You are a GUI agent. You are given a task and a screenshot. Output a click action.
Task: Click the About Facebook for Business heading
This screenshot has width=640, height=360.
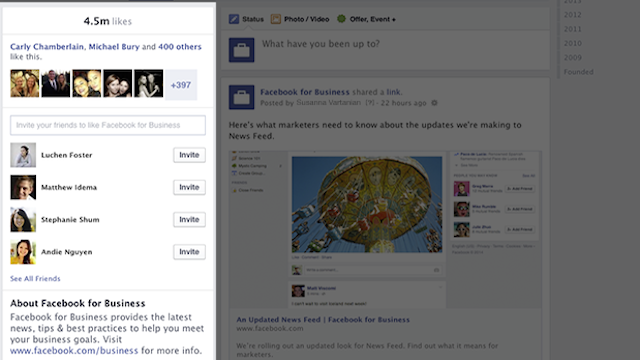click(x=78, y=303)
